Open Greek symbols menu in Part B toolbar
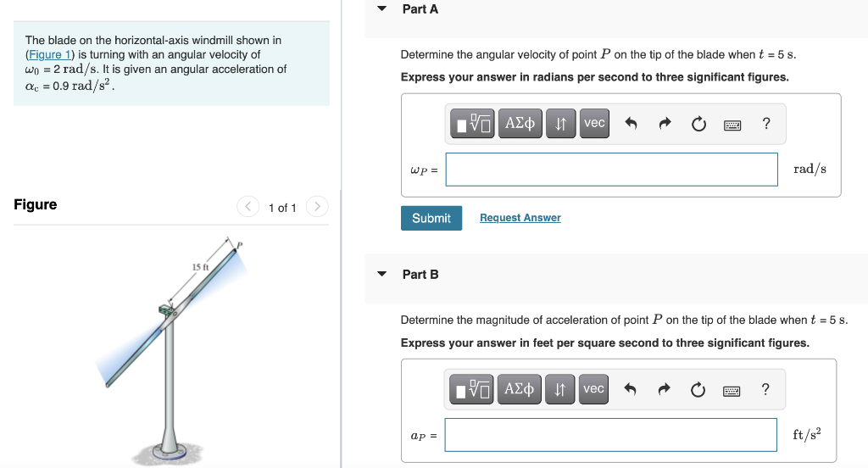 520,389
